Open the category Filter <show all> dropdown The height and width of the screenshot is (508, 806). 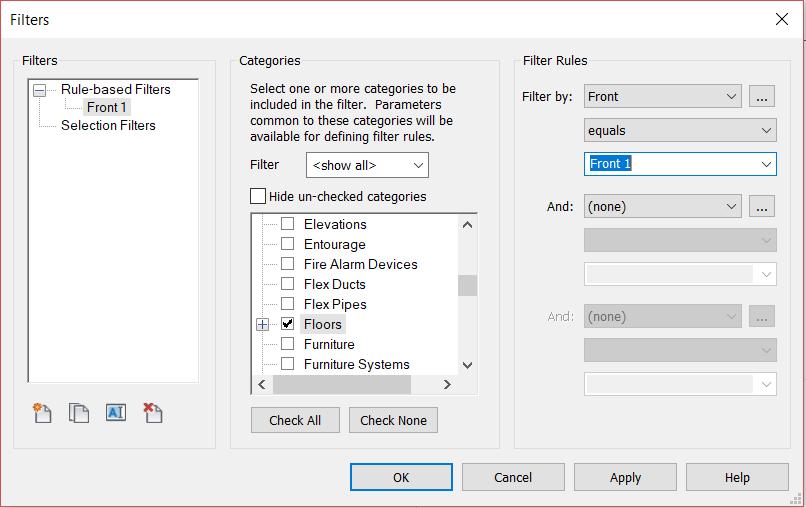pyautogui.click(x=367, y=165)
